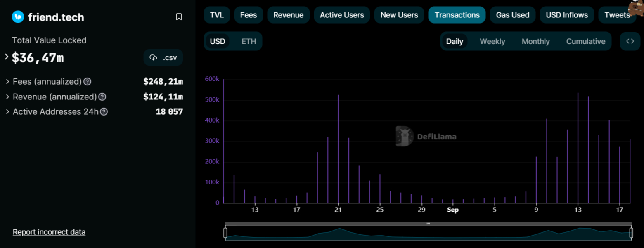Select the Daily interval
644x248 pixels.
point(455,41)
